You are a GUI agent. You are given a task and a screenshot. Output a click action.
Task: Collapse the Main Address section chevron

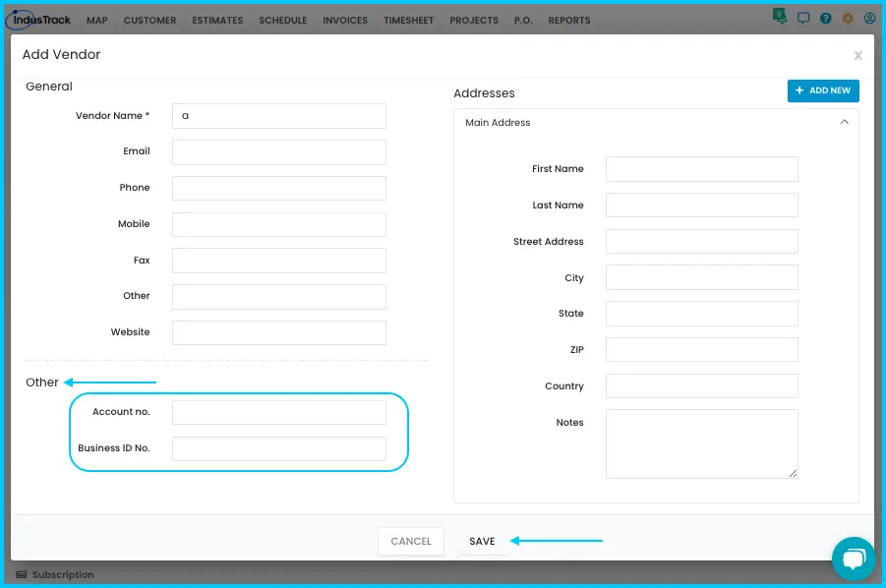pos(844,122)
